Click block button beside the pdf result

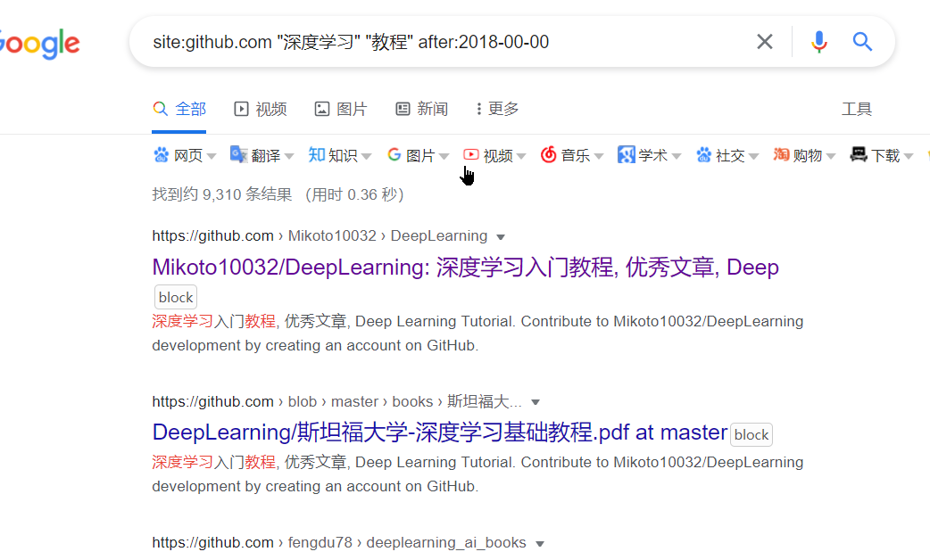coord(751,435)
